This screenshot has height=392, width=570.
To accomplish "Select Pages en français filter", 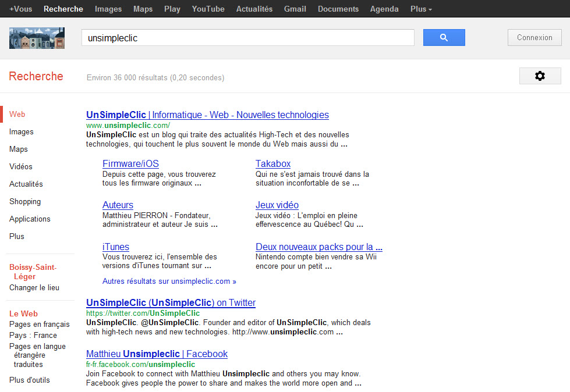I will (39, 324).
